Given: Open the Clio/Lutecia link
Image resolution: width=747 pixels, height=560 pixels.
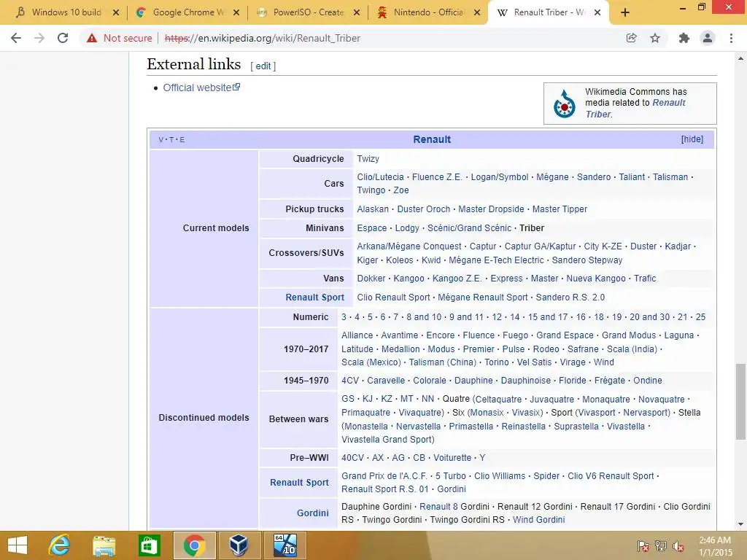Looking at the screenshot, I should click(380, 177).
